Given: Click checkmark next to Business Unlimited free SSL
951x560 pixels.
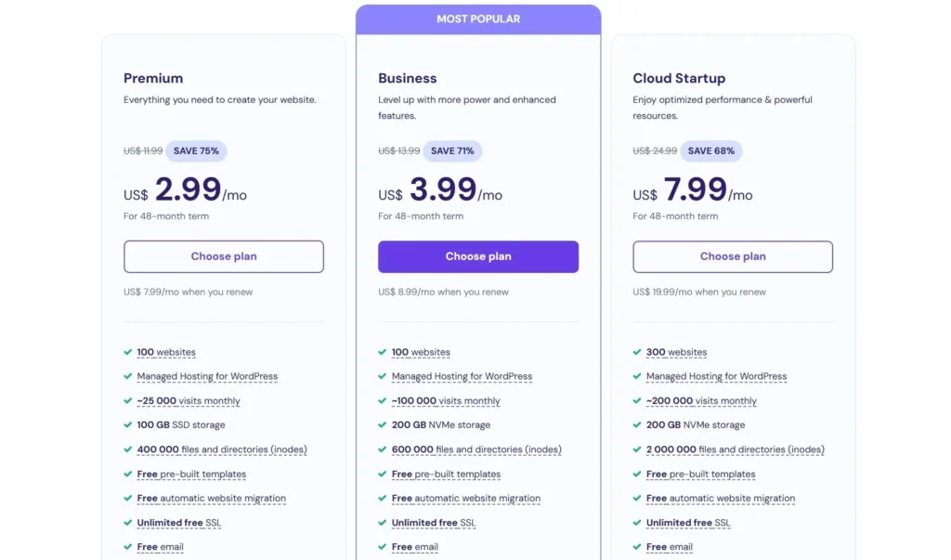Looking at the screenshot, I should coord(383,523).
